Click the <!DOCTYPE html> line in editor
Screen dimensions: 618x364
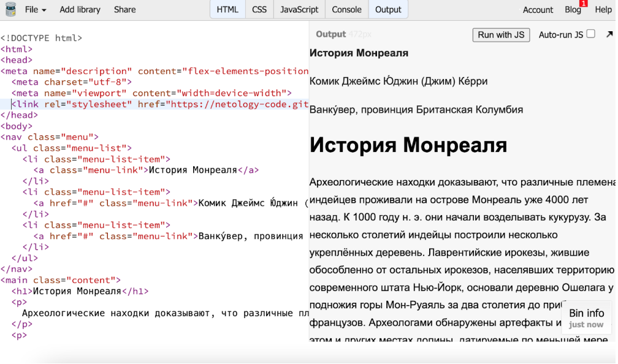click(42, 38)
